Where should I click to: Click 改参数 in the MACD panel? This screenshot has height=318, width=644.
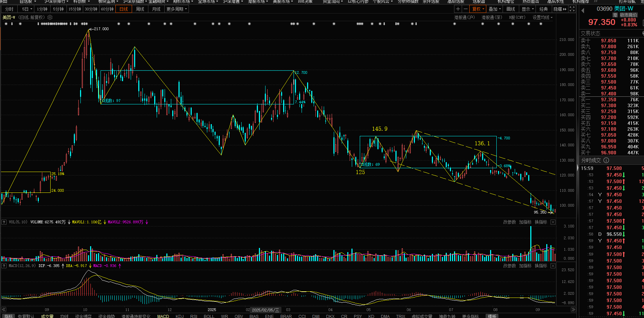click(x=510, y=266)
